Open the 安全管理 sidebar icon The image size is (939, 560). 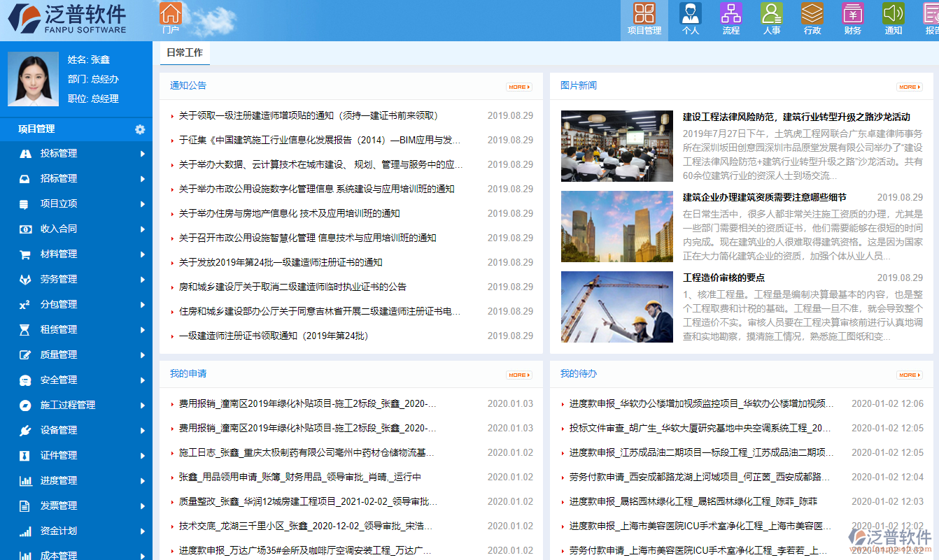(24, 380)
